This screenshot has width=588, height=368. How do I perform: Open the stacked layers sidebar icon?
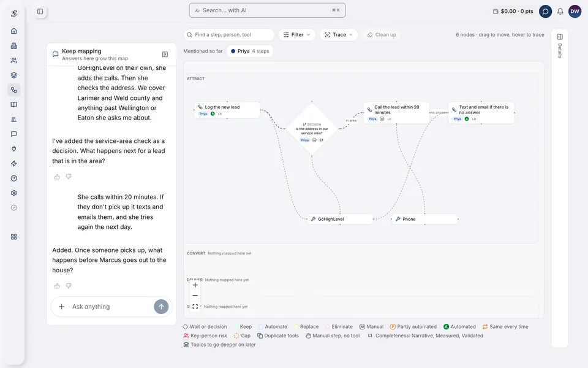coord(14,75)
